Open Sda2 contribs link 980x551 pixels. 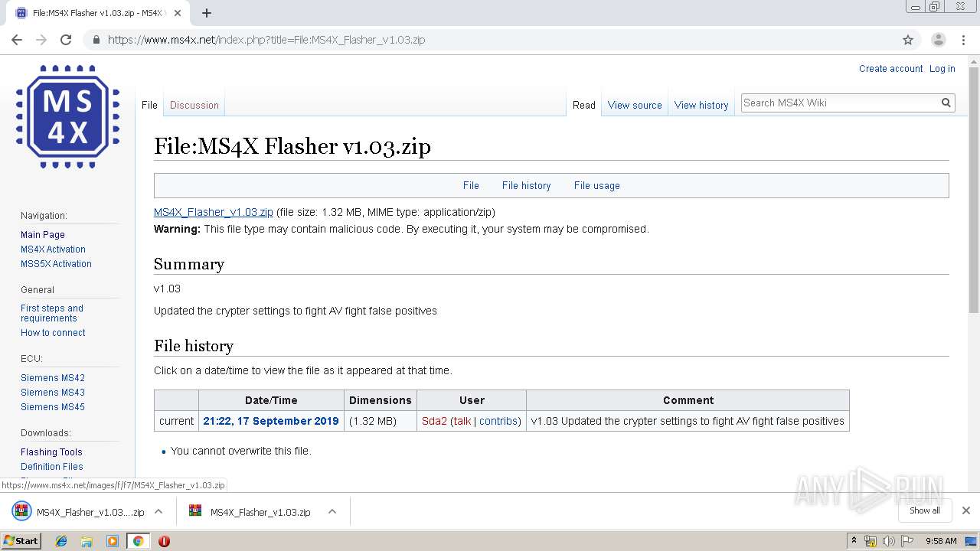click(x=498, y=421)
